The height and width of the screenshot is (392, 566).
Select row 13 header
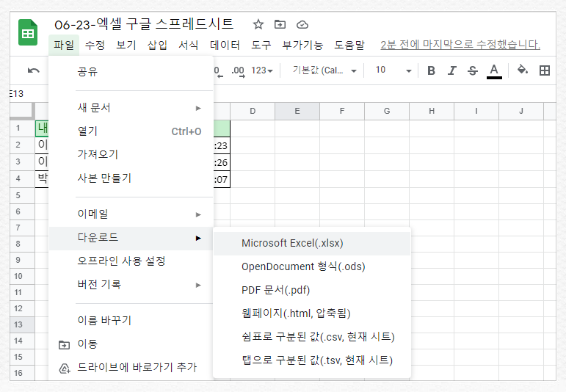(x=22, y=324)
